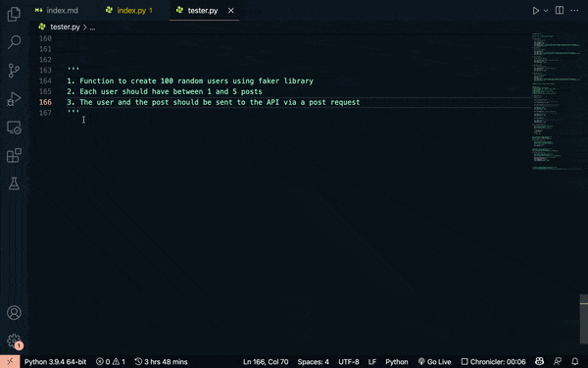588x368 pixels.
Task: Open the Source Control view
Action: (x=14, y=71)
